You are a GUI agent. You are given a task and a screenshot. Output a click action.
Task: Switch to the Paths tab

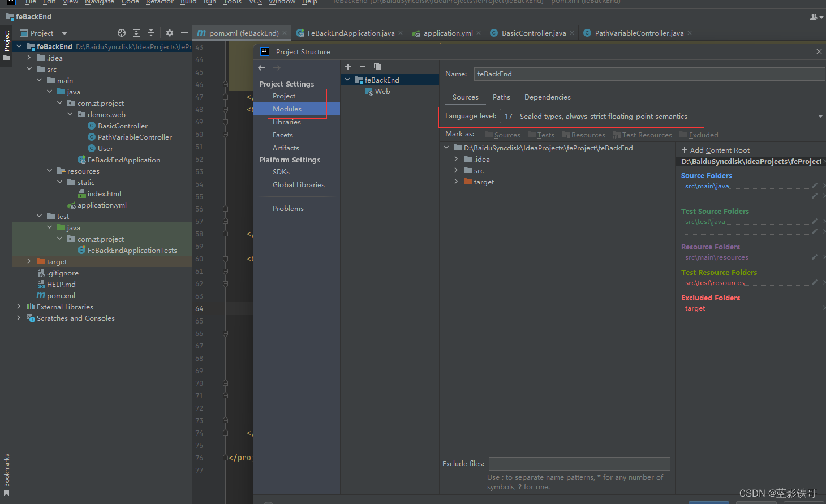[x=501, y=97]
